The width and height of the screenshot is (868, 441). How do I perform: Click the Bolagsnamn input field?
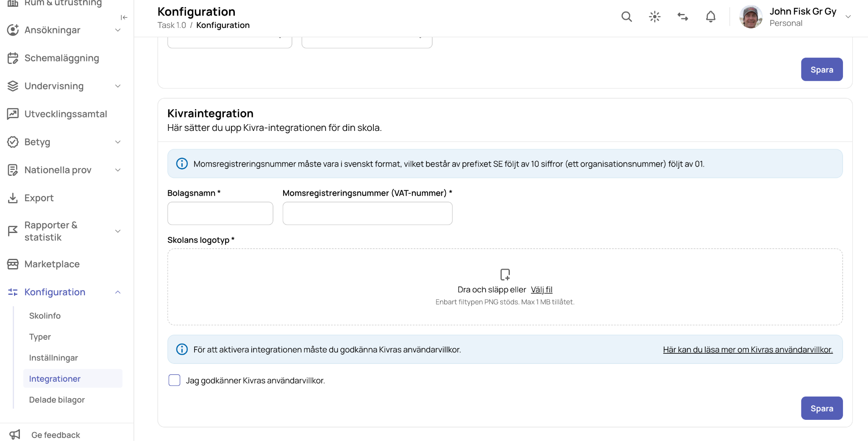coord(220,213)
